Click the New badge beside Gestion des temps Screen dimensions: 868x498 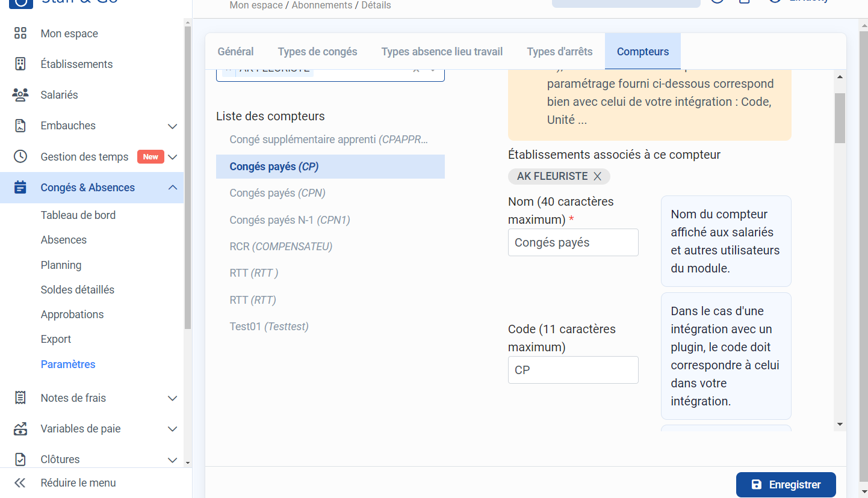point(150,157)
